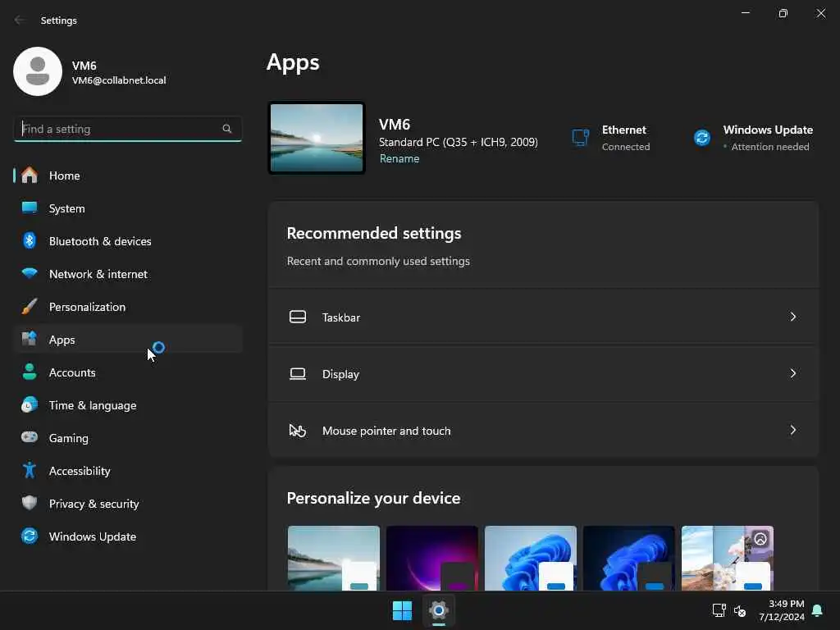Select the flower spotlight theme thumbnail
The height and width of the screenshot is (630, 840).
(728, 558)
